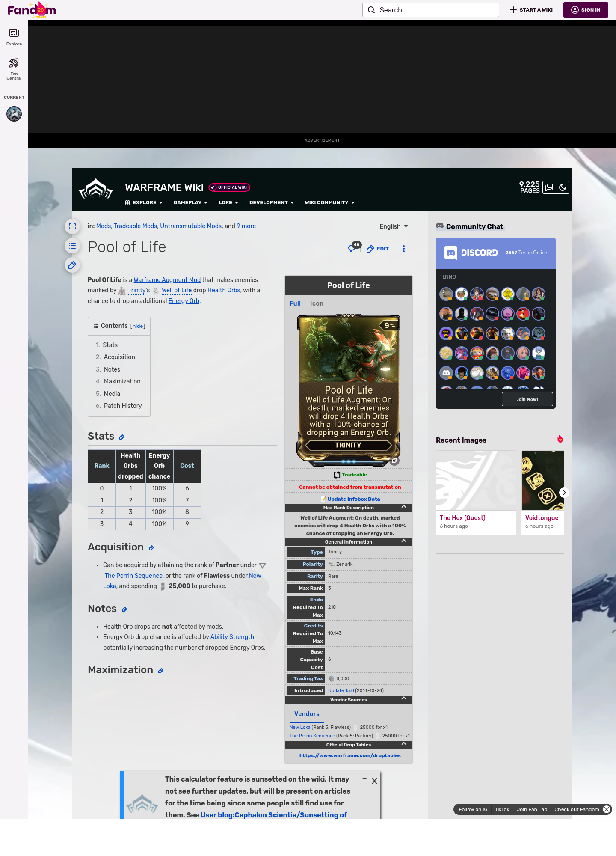Image resolution: width=616 pixels, height=856 pixels.
Task: Click Follow on IG link
Action: pos(473,809)
